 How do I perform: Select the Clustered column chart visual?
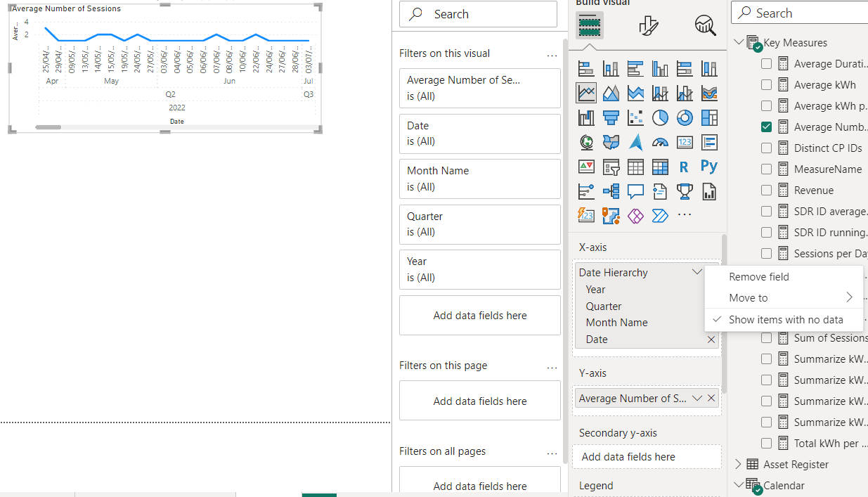(x=660, y=68)
